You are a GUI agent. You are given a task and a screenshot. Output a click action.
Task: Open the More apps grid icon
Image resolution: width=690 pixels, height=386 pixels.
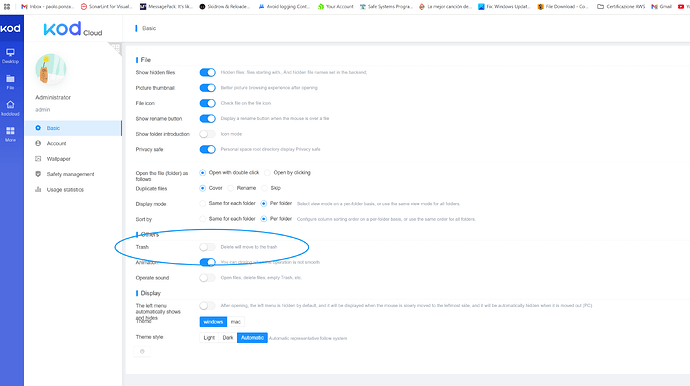(10, 134)
